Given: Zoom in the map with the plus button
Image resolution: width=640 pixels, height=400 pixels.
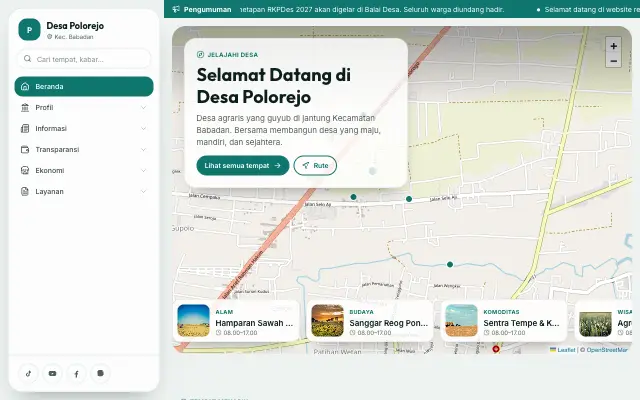Looking at the screenshot, I should (x=613, y=46).
